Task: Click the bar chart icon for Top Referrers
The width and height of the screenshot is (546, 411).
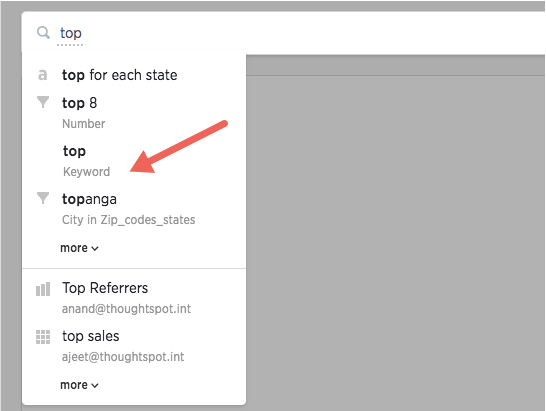Action: 43,289
